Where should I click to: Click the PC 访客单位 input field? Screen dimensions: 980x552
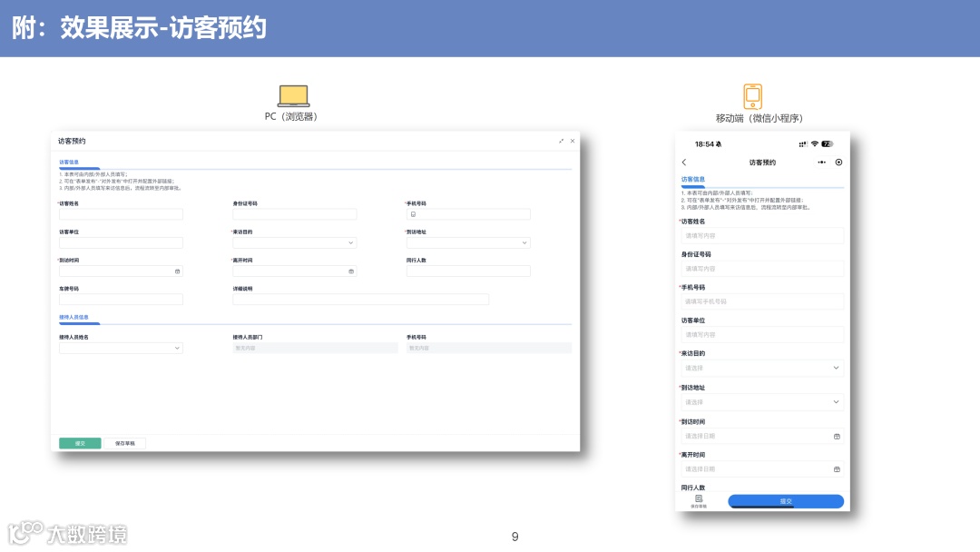tap(121, 242)
